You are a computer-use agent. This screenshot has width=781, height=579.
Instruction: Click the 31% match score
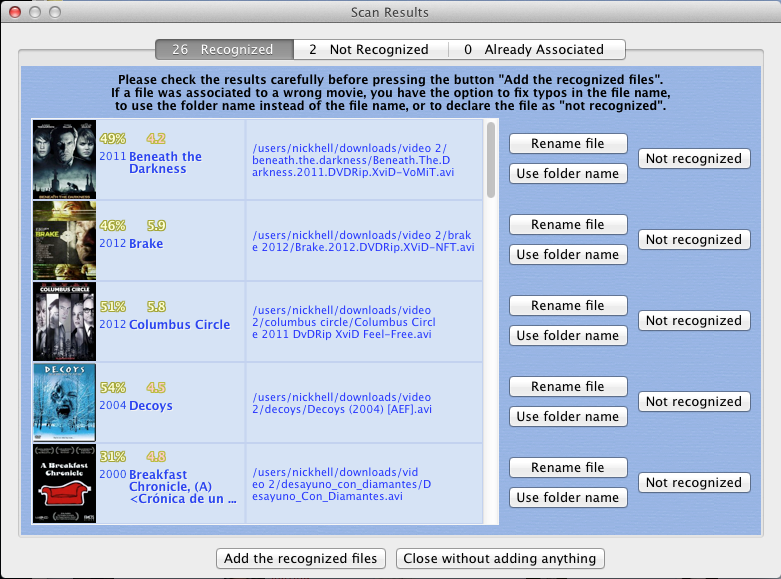coord(113,456)
